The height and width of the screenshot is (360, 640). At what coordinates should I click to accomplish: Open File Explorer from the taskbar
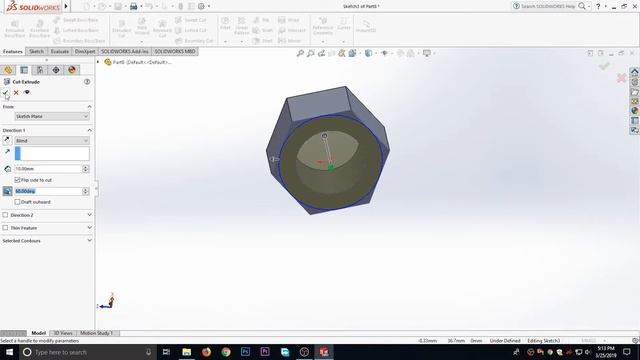tap(187, 352)
